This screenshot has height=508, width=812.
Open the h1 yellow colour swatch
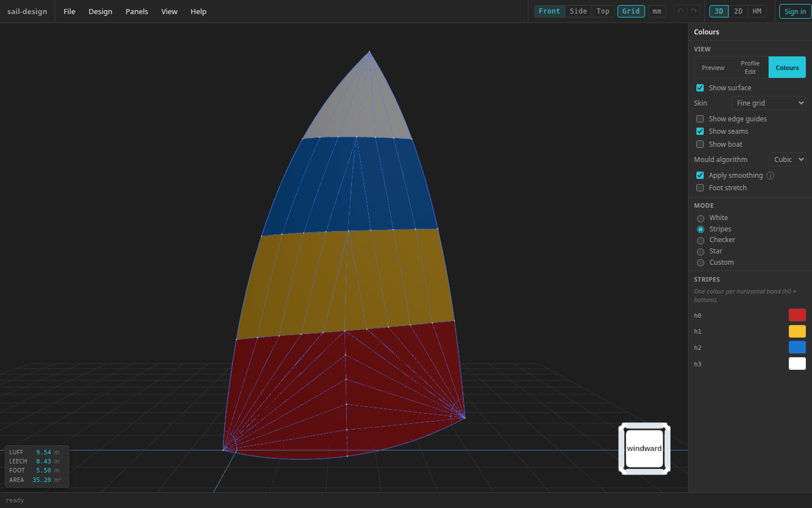click(x=797, y=331)
